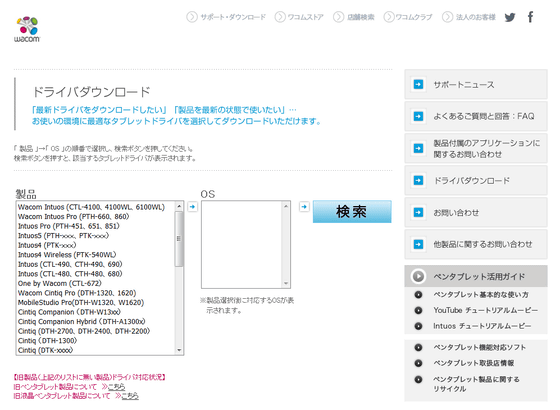Open YouTube チュートリアルムービー link

[485, 310]
